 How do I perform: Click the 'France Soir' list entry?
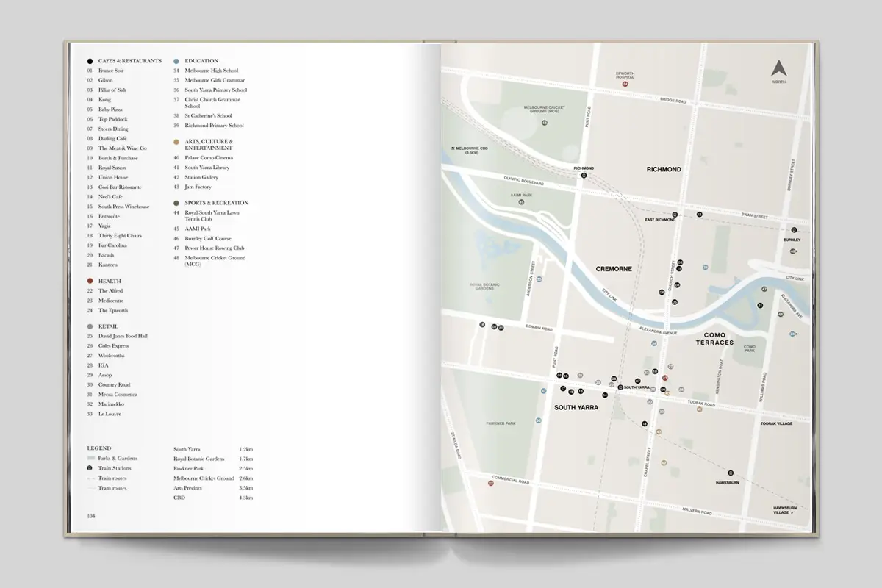pyautogui.click(x=111, y=71)
